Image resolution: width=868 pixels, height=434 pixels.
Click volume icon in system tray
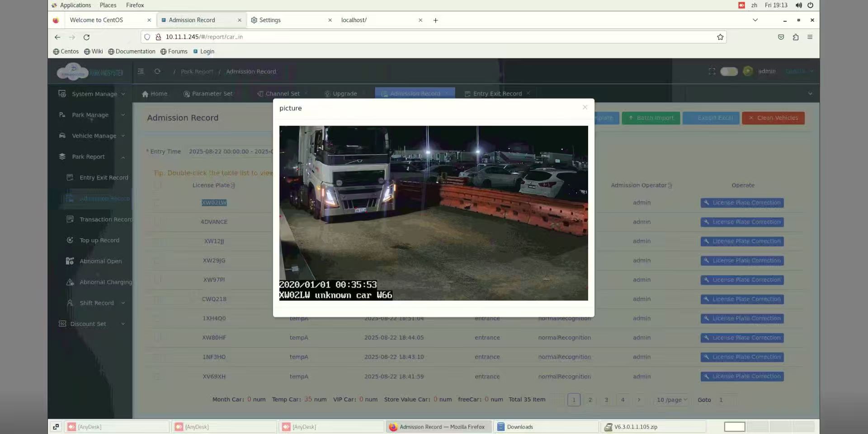coord(799,5)
